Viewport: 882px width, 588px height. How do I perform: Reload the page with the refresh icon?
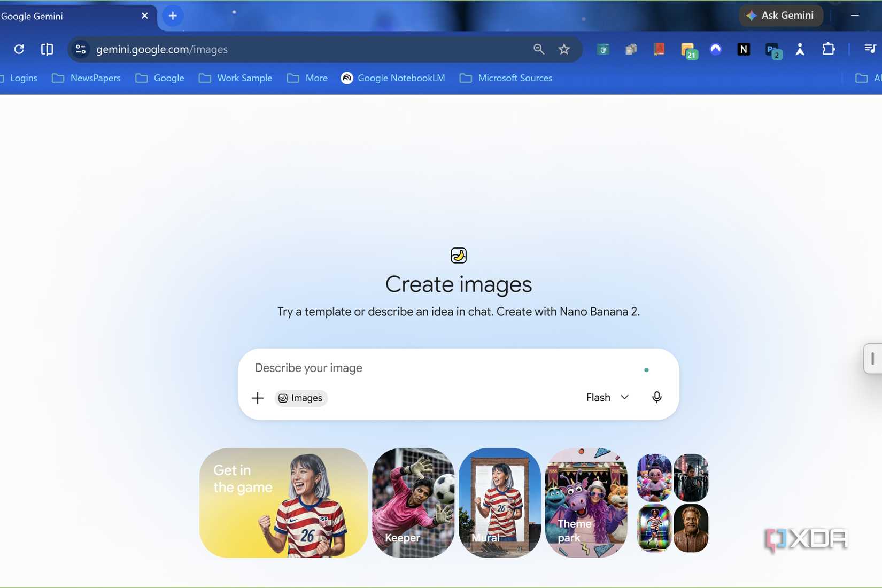[x=19, y=49]
